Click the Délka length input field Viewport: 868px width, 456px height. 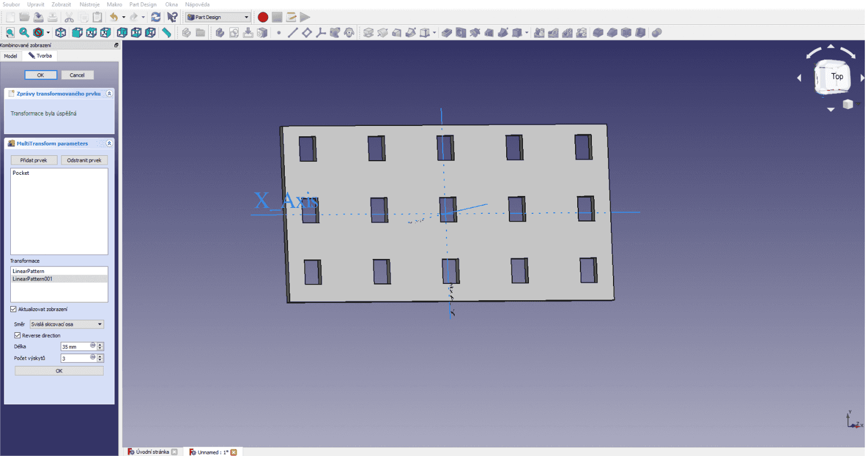point(79,346)
